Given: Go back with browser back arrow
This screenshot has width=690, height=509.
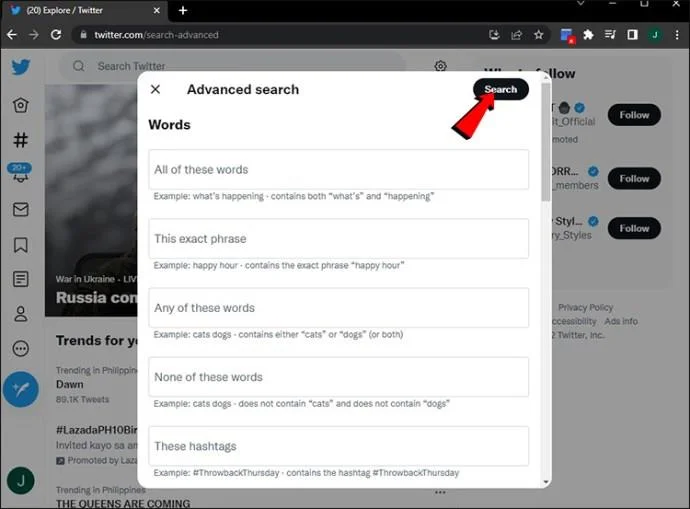Looking at the screenshot, I should pos(12,35).
